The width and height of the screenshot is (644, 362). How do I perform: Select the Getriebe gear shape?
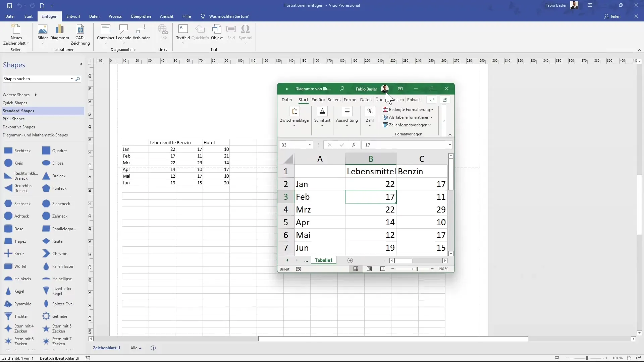click(x=55, y=316)
